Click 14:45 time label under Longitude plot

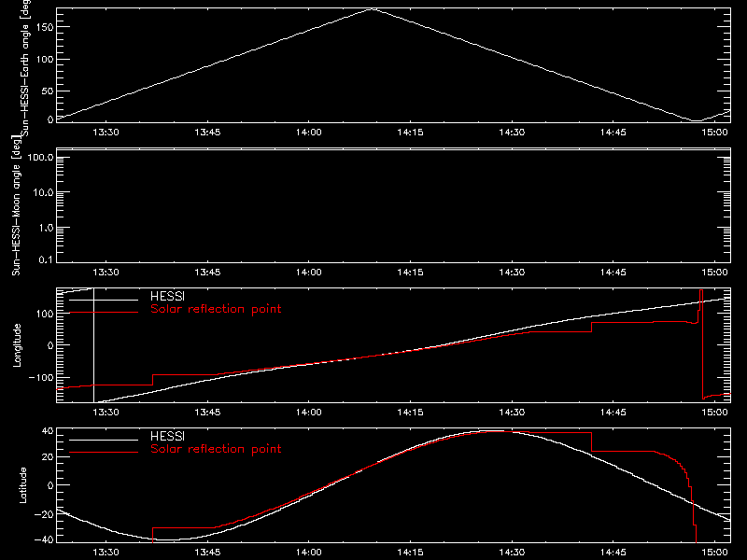(x=613, y=413)
